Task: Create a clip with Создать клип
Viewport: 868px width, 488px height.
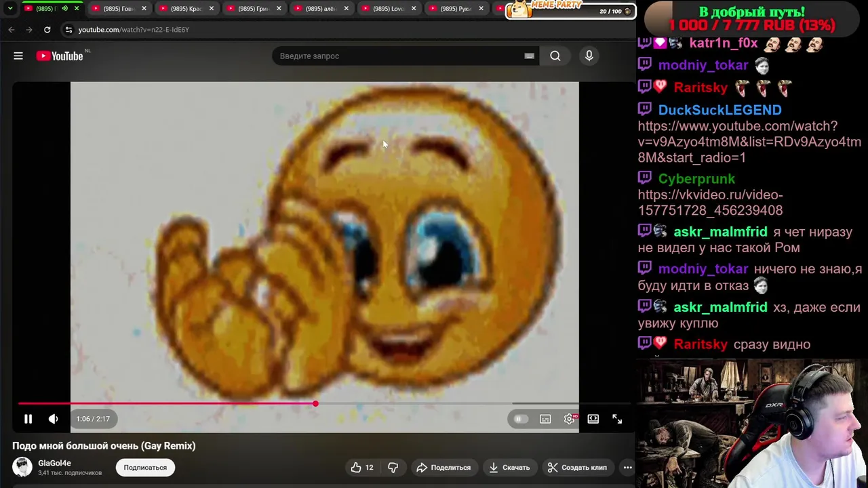Action: point(577,468)
